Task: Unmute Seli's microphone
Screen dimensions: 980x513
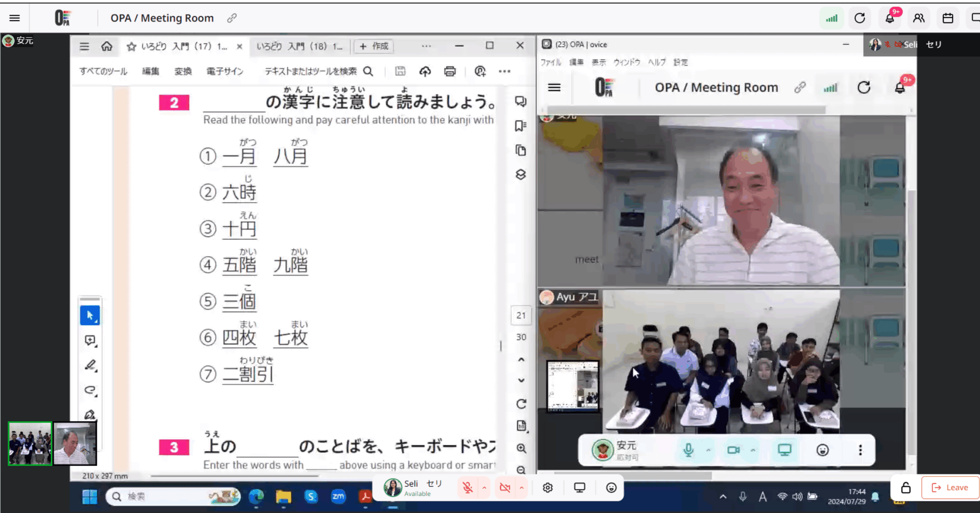Action: point(467,487)
